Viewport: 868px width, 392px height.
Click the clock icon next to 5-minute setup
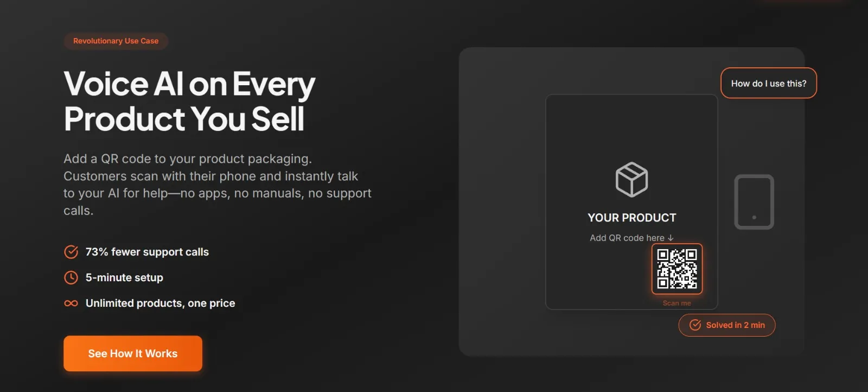click(x=71, y=277)
